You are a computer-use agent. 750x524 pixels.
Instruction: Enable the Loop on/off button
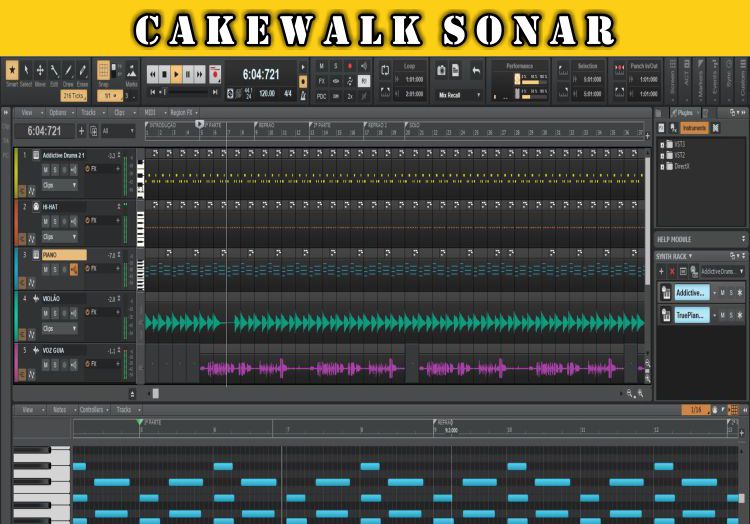click(385, 71)
